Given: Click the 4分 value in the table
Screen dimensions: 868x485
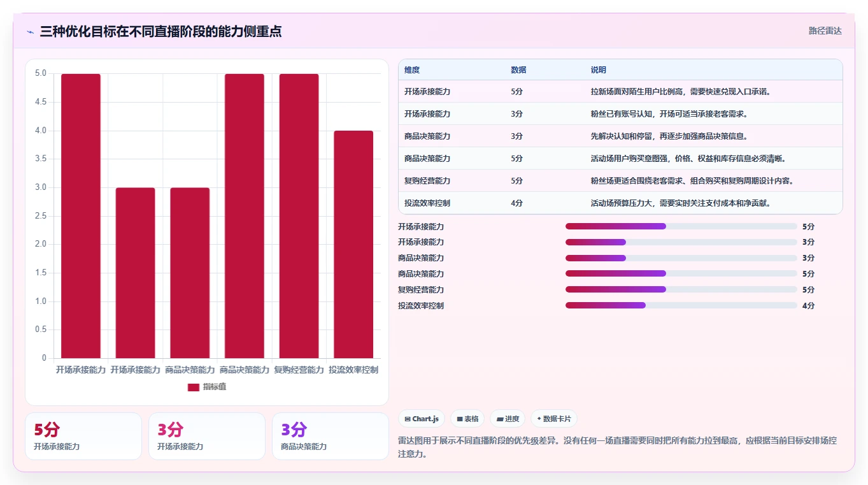Looking at the screenshot, I should 516,203.
